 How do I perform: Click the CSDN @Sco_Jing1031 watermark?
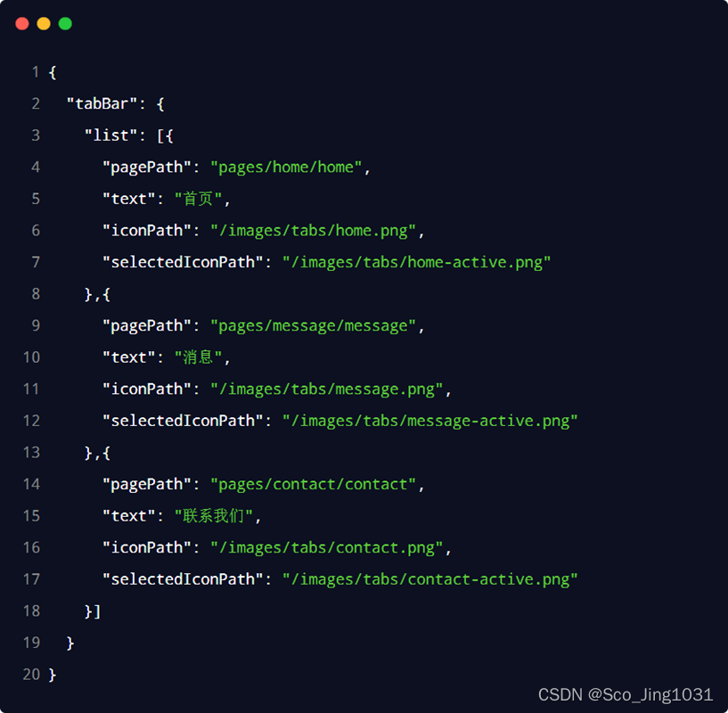coord(626,694)
